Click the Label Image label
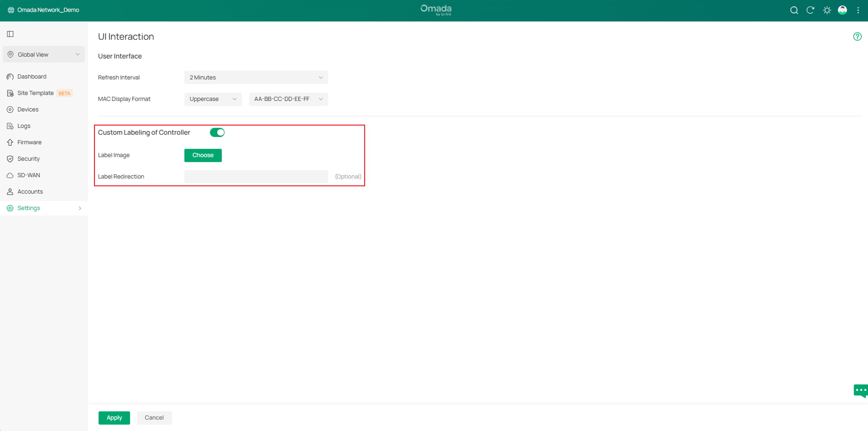The image size is (868, 431). pos(114,155)
